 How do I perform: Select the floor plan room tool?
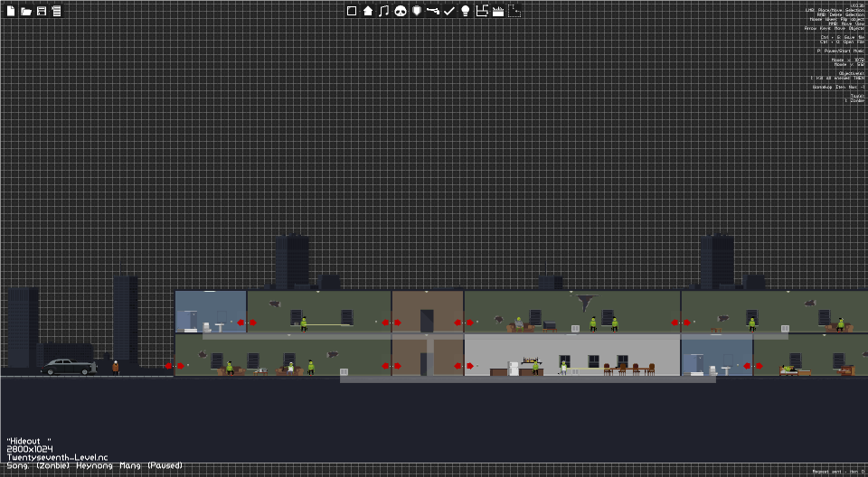(x=482, y=11)
